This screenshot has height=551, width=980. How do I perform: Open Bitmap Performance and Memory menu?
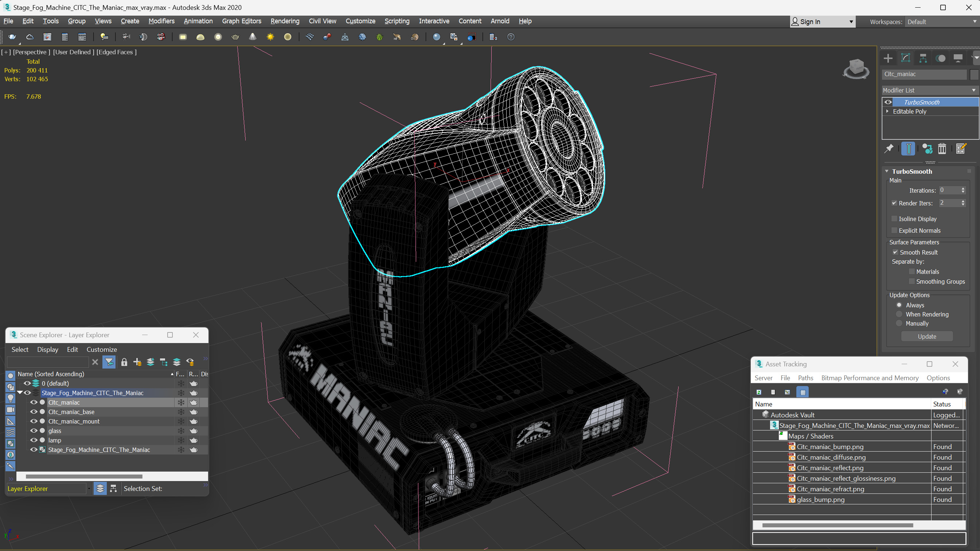tap(870, 378)
